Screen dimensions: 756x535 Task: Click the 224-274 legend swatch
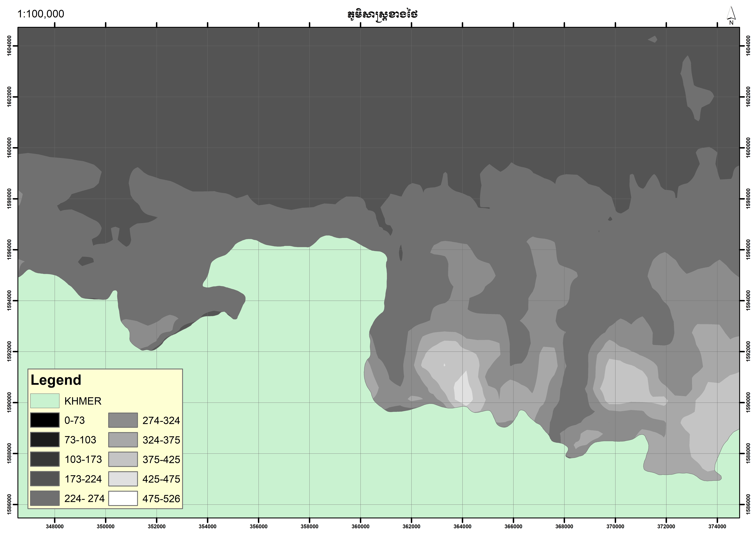[x=45, y=498]
